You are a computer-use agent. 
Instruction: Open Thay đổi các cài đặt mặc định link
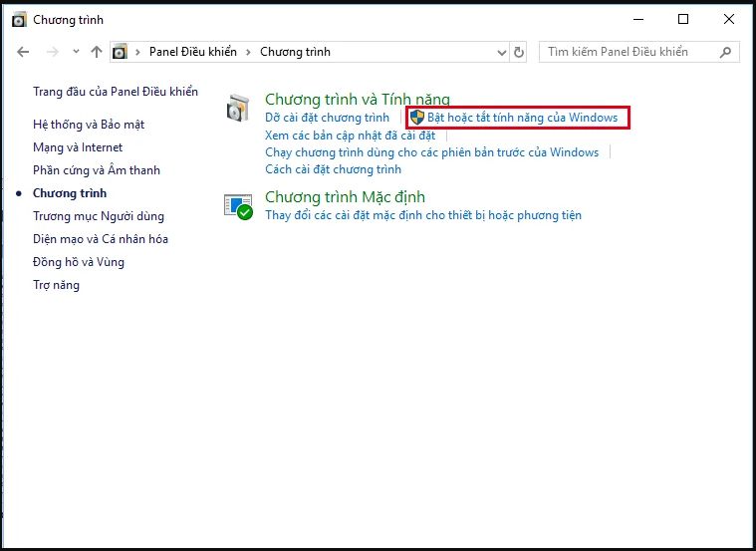click(423, 214)
